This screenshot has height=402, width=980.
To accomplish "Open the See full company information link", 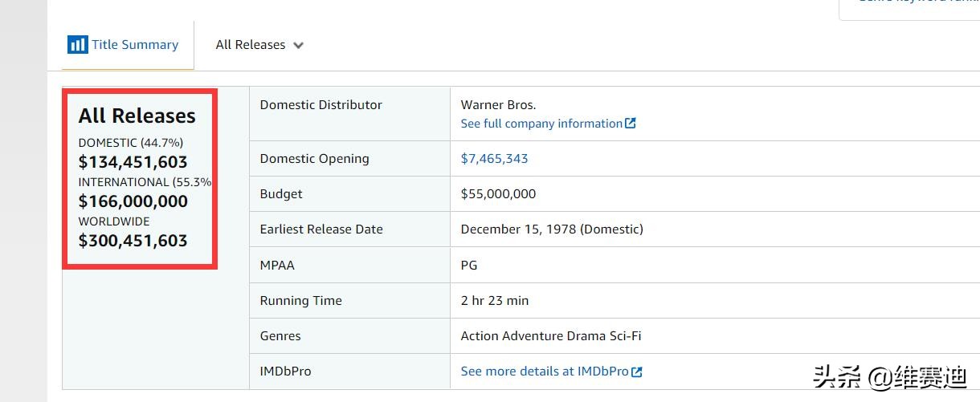I will click(541, 124).
